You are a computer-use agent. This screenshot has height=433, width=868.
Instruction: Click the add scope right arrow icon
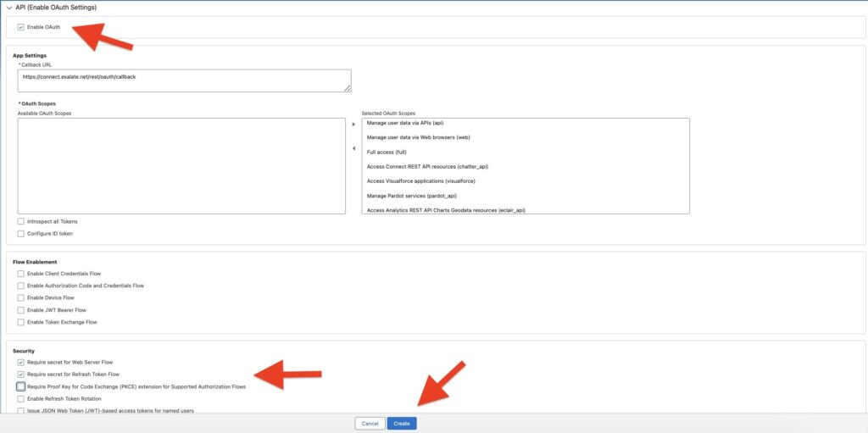[x=353, y=124]
